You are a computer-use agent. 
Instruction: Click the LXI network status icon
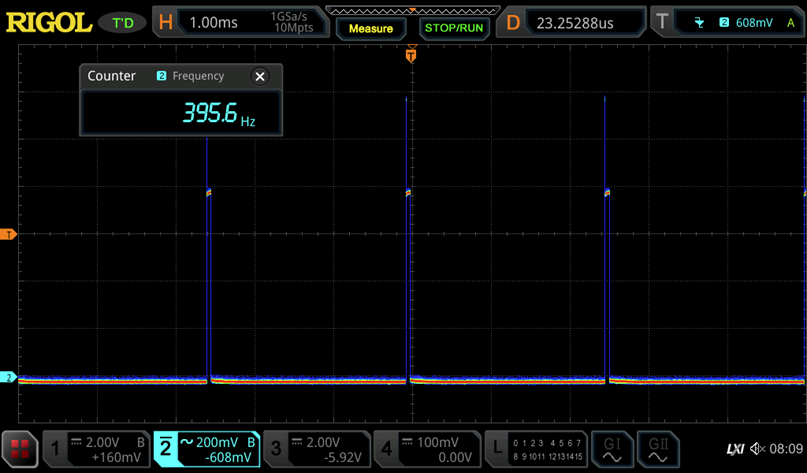pos(735,449)
